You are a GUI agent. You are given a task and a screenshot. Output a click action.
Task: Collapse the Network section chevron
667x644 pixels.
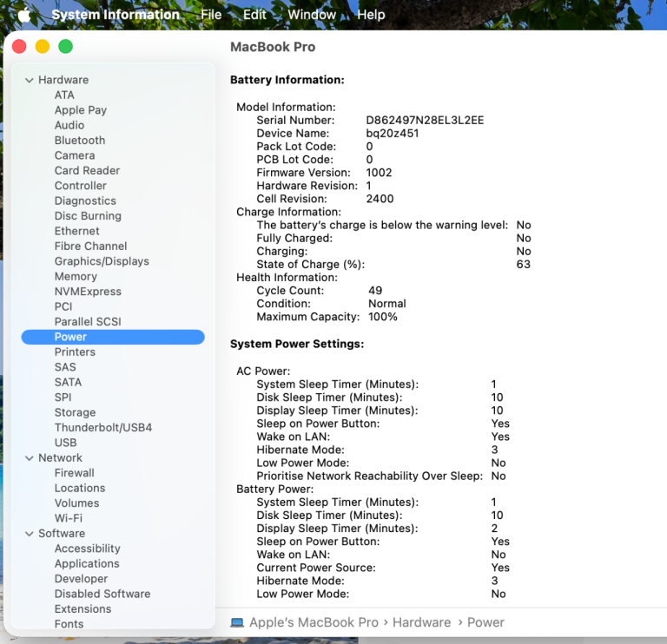(x=30, y=457)
